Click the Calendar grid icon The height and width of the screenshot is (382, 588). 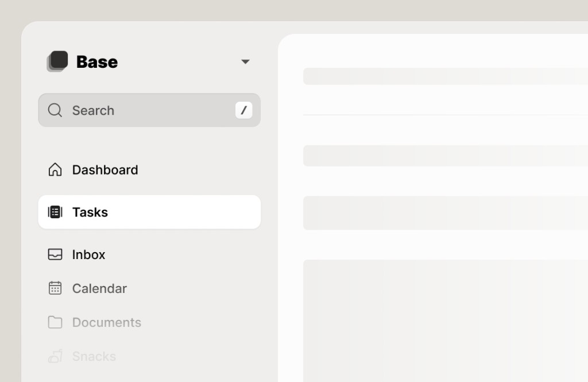pos(55,288)
